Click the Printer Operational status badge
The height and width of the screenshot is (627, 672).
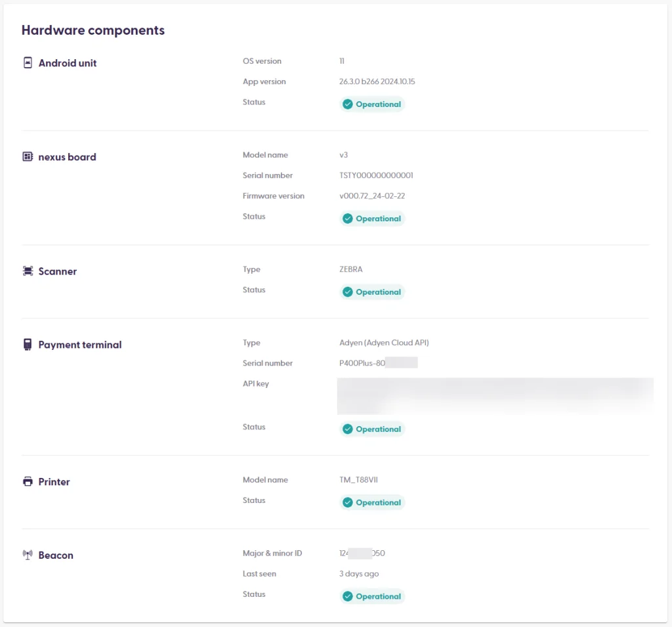[372, 502]
